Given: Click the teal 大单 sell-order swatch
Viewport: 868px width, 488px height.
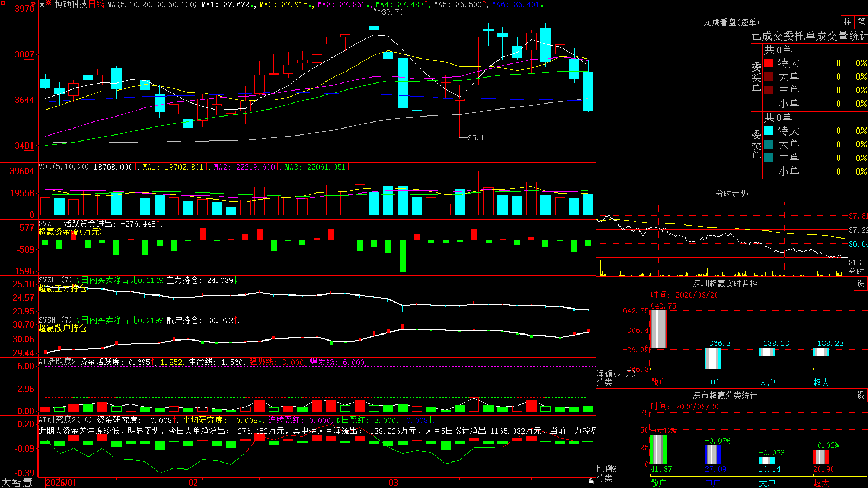Looking at the screenshot, I should [768, 144].
